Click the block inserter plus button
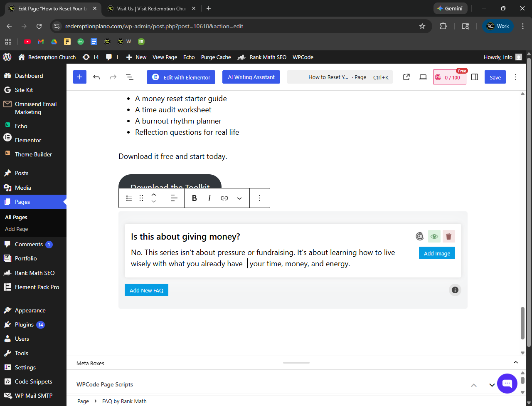 coord(80,77)
